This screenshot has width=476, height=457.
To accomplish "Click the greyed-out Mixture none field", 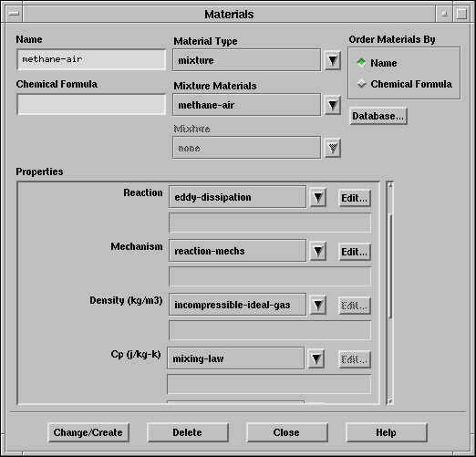I will coord(246,148).
